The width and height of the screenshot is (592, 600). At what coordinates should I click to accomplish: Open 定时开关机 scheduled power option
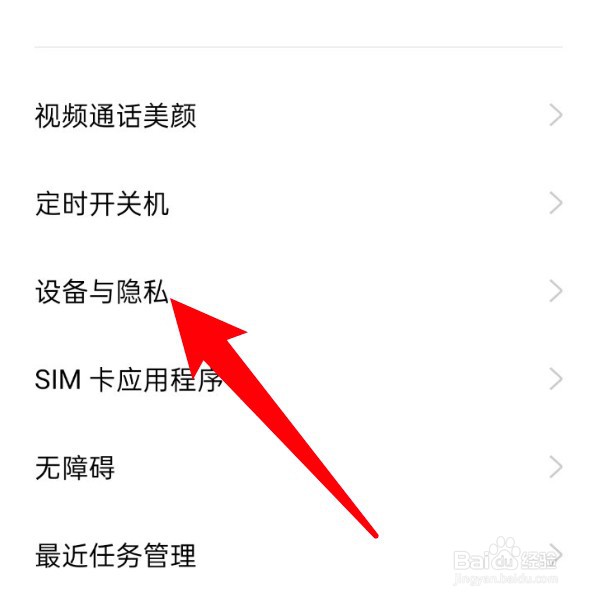pos(298,203)
